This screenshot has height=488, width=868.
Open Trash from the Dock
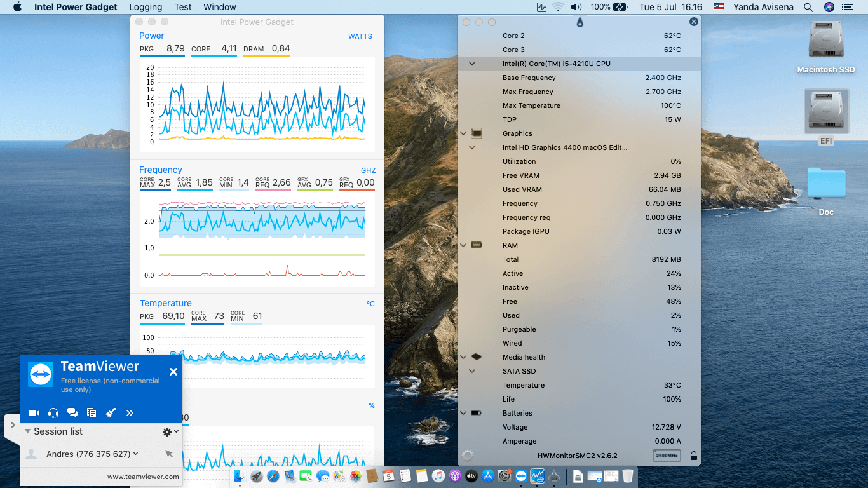coord(627,475)
